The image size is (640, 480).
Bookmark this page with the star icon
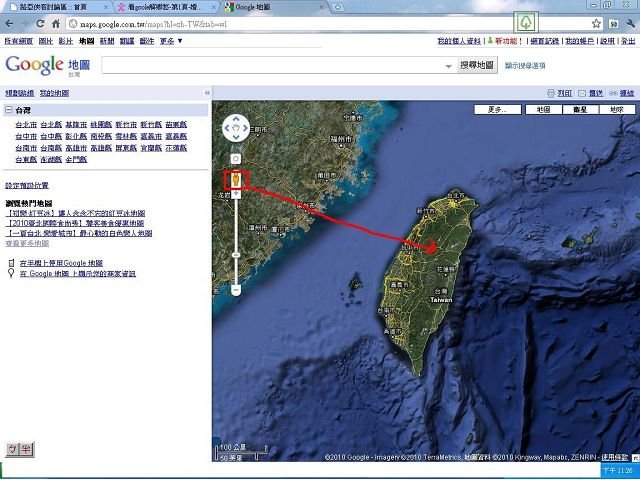tap(596, 23)
